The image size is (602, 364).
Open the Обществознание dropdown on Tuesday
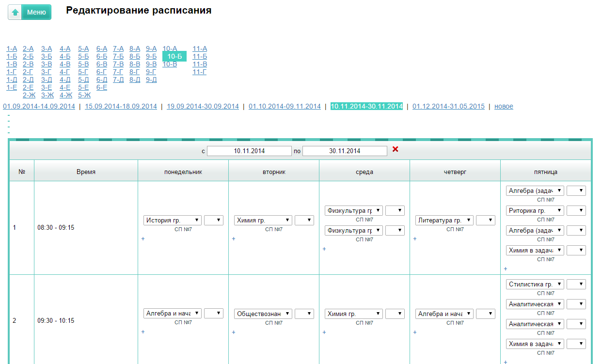(x=263, y=314)
